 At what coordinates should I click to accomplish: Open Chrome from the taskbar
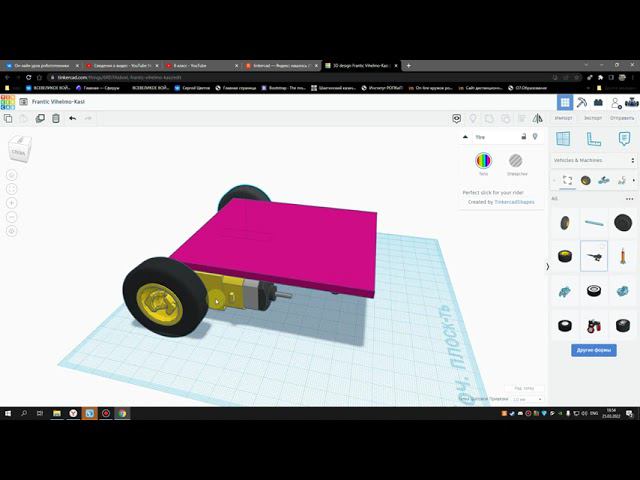(122, 413)
